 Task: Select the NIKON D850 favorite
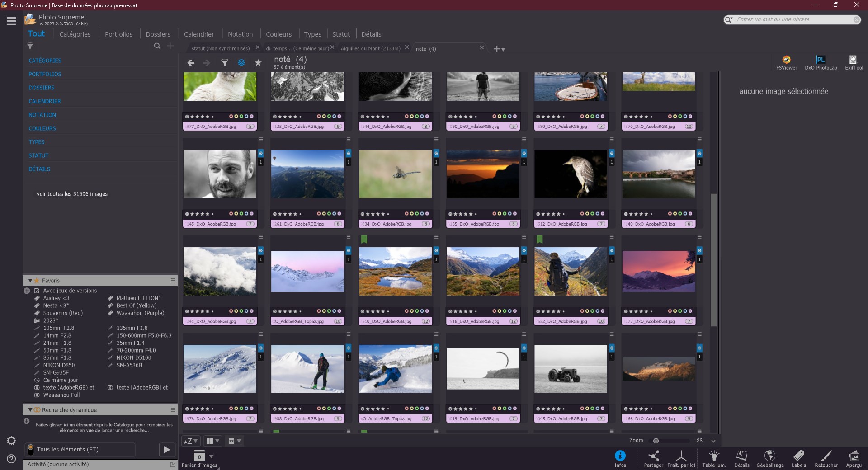(x=59, y=365)
